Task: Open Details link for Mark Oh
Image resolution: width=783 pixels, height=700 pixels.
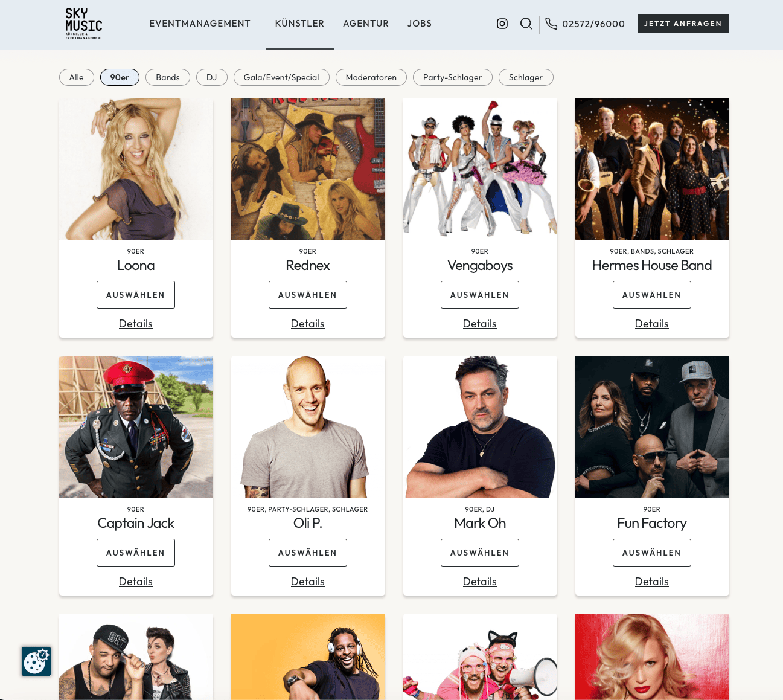Action: (x=480, y=582)
